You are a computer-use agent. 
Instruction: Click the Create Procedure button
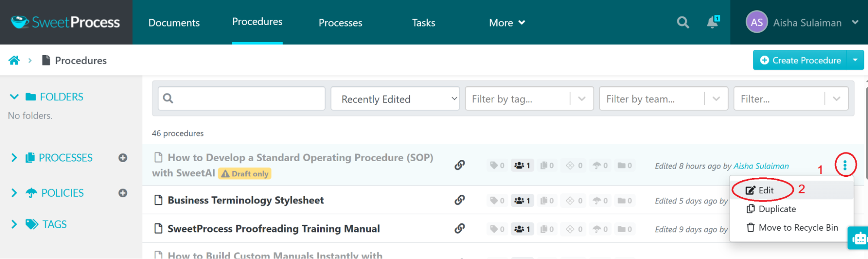800,60
